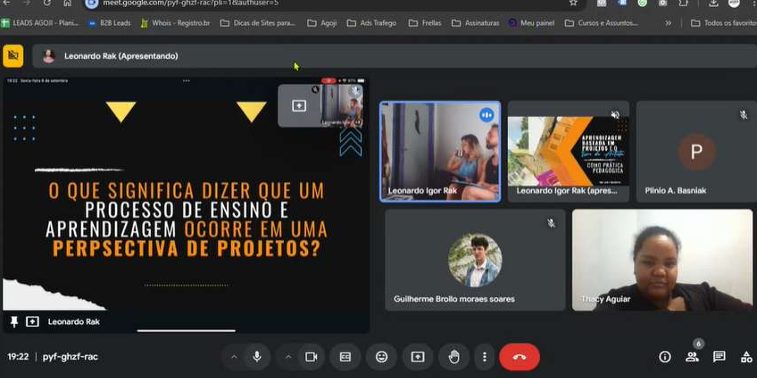Select Tracy Aguiar's video tile

click(662, 260)
